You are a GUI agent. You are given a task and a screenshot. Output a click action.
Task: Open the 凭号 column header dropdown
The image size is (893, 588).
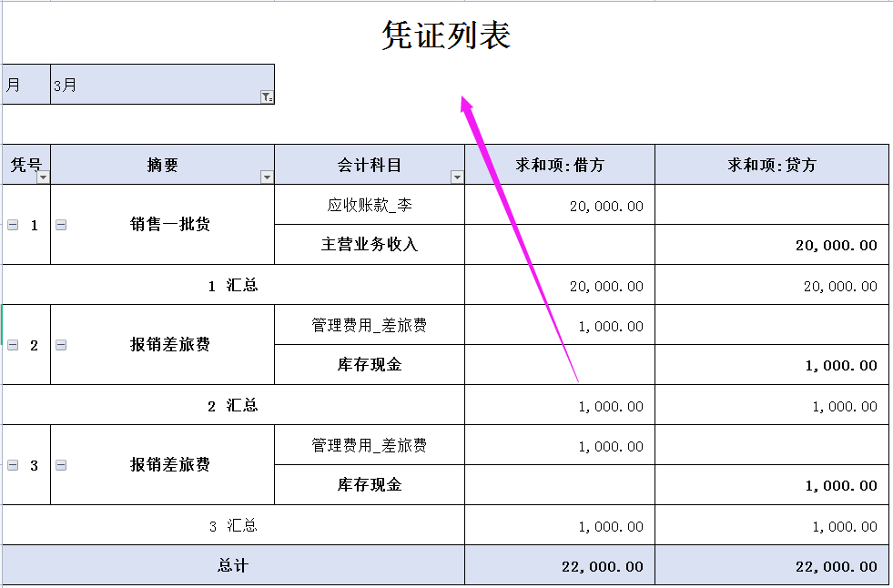[42, 176]
